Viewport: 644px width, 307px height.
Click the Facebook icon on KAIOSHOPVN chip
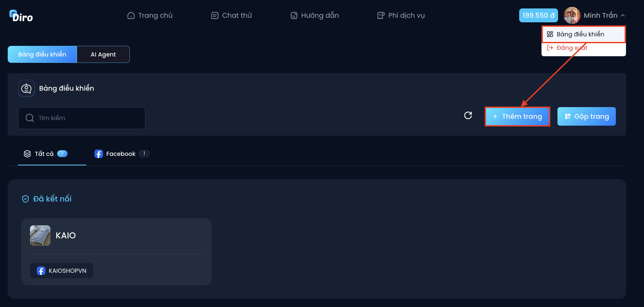pos(41,271)
